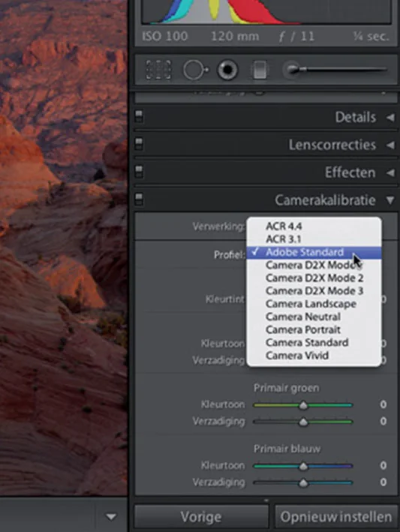This screenshot has width=400, height=532.
Task: Choose Camera Portrait profile
Action: (314, 329)
